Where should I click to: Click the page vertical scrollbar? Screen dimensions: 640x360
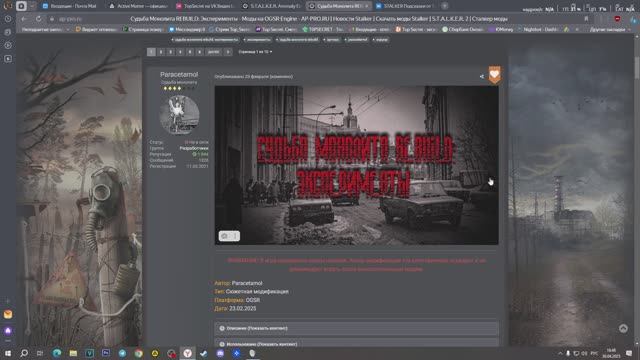point(637,67)
